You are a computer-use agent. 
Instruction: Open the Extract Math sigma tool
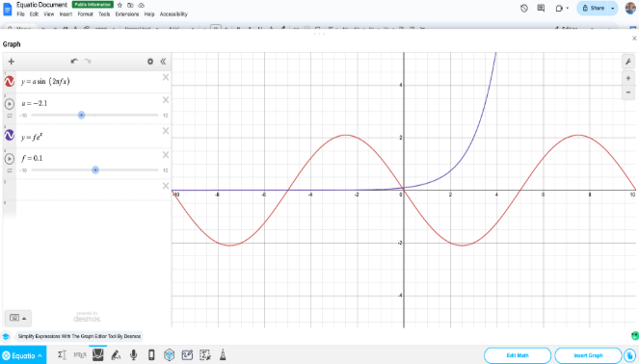(x=205, y=355)
